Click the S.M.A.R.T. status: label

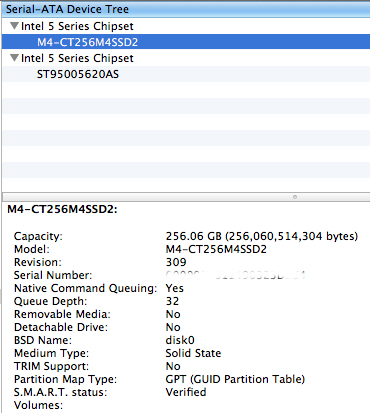pyautogui.click(x=60, y=392)
